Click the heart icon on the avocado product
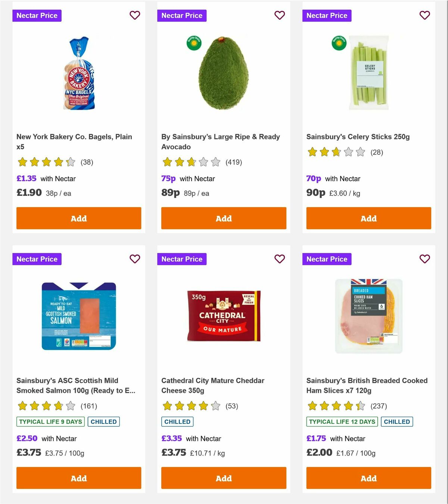Image resolution: width=448 pixels, height=504 pixels. point(280,15)
